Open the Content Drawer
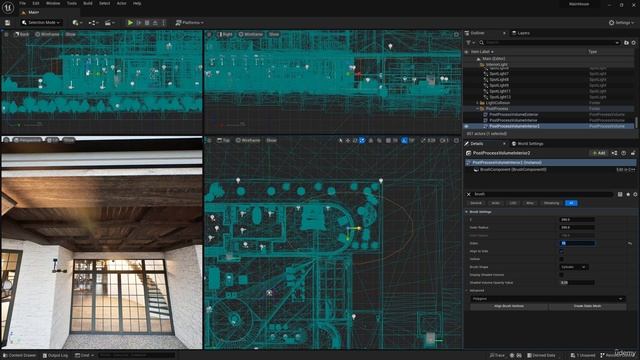640x360 pixels. pos(19,356)
